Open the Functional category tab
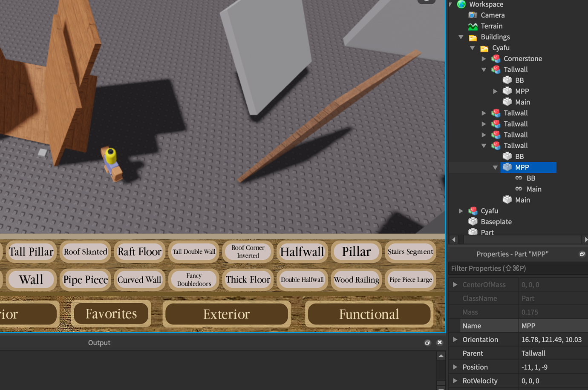The image size is (588, 390). click(x=369, y=314)
